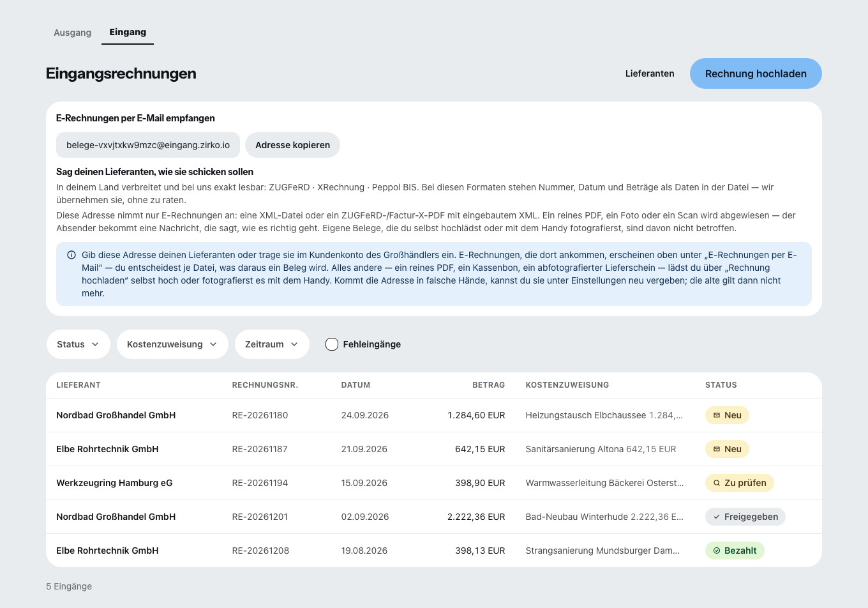Select the Eingang tab
This screenshot has width=868, height=608.
[x=128, y=32]
